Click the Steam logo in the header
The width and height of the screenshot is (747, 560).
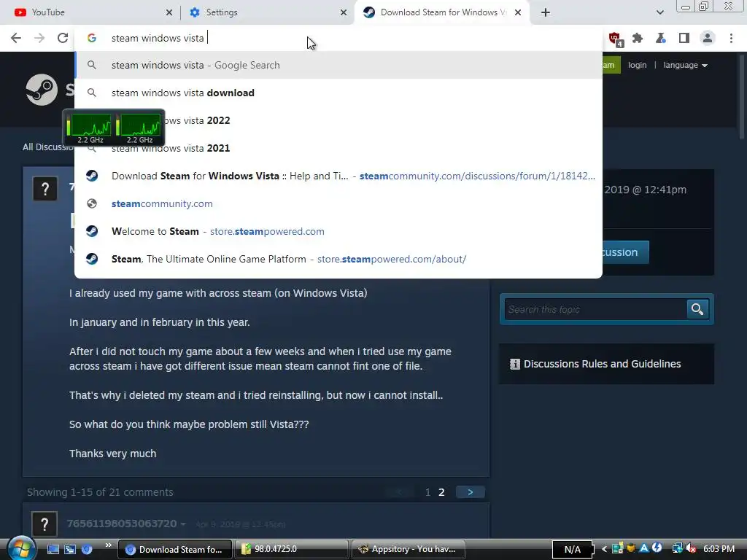42,90
